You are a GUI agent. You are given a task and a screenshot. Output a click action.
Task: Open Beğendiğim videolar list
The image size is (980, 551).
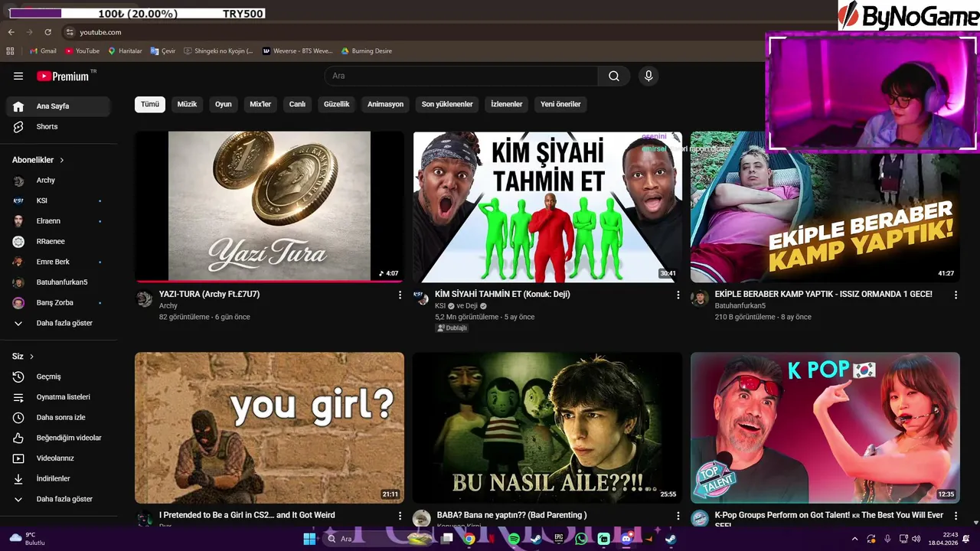coord(58,438)
